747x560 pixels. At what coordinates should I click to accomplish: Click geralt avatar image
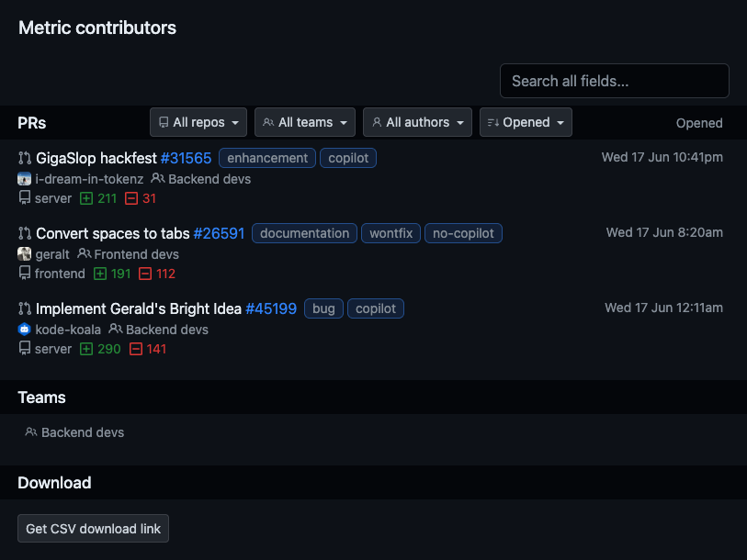click(24, 254)
